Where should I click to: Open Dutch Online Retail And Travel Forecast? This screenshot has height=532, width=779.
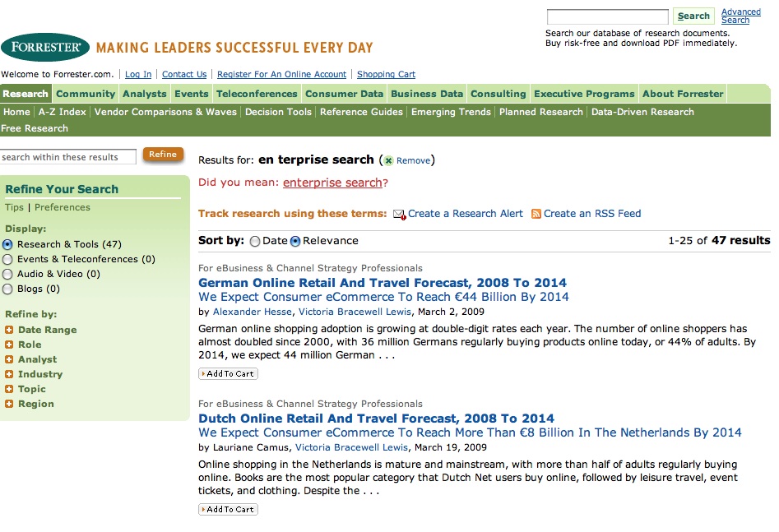pos(376,419)
